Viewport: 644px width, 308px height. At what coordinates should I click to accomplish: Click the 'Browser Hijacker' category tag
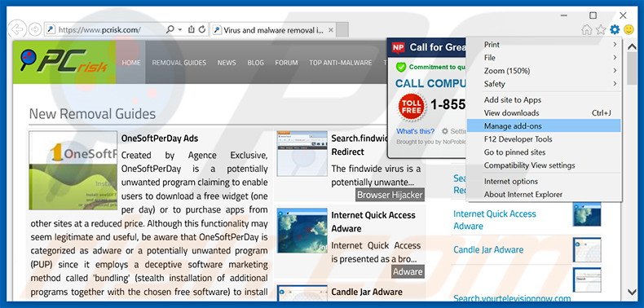click(390, 195)
